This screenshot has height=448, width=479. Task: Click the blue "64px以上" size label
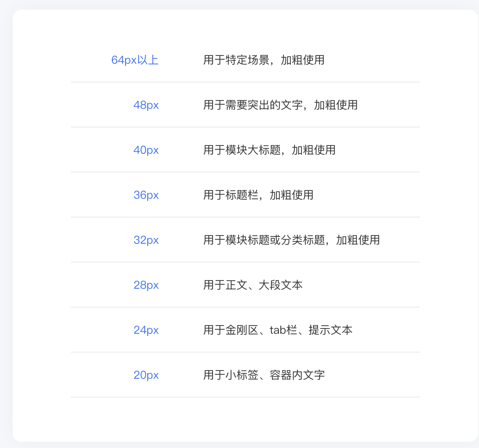[135, 60]
